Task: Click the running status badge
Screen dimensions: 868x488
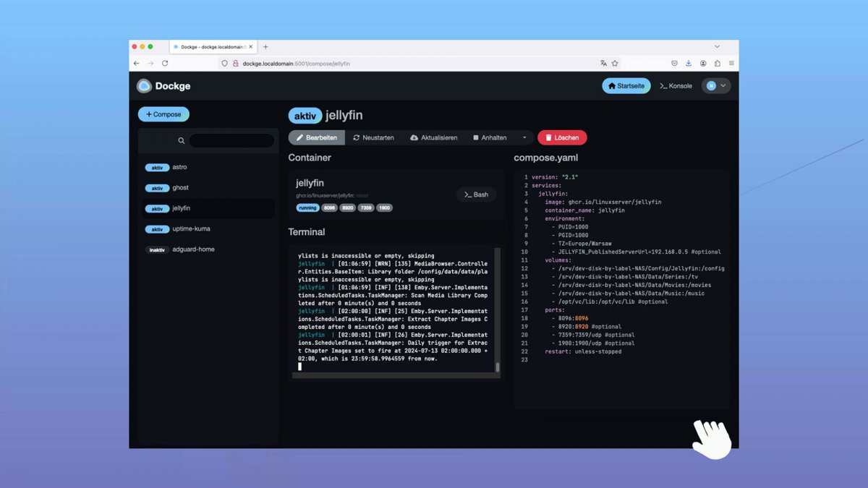Action: pos(307,208)
